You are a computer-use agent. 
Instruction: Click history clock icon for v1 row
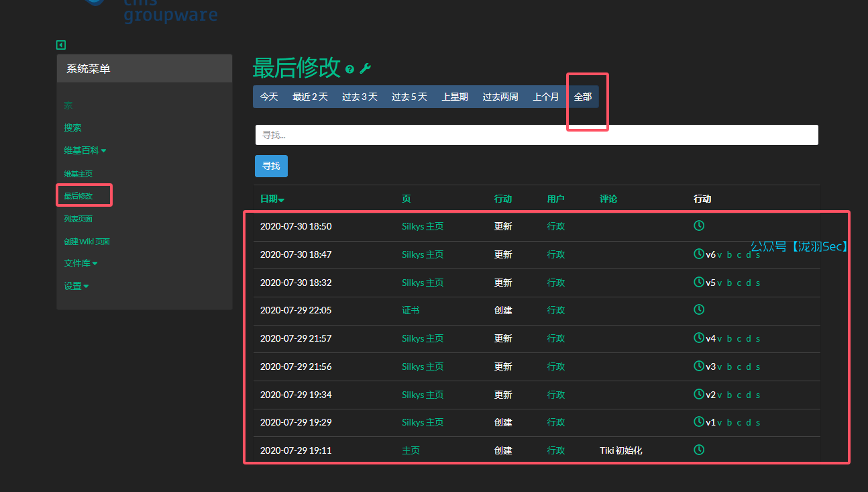699,422
